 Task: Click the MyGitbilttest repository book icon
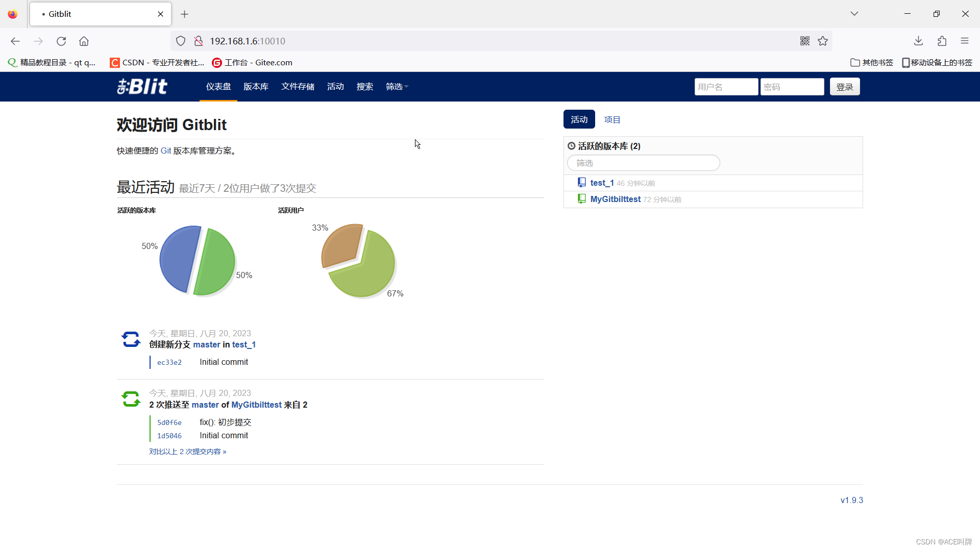pyautogui.click(x=581, y=199)
